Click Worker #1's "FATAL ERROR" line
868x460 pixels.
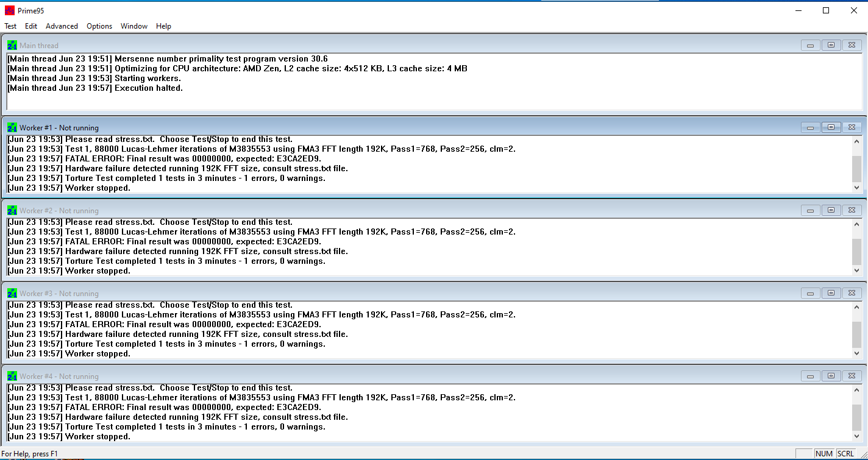(x=165, y=158)
